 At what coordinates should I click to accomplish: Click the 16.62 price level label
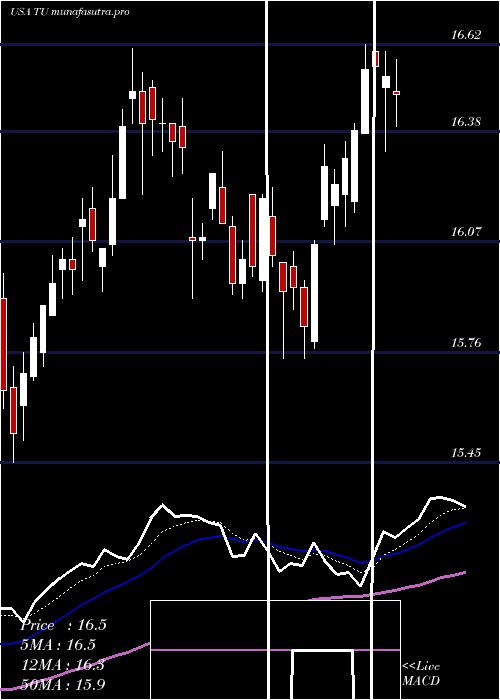tap(466, 35)
